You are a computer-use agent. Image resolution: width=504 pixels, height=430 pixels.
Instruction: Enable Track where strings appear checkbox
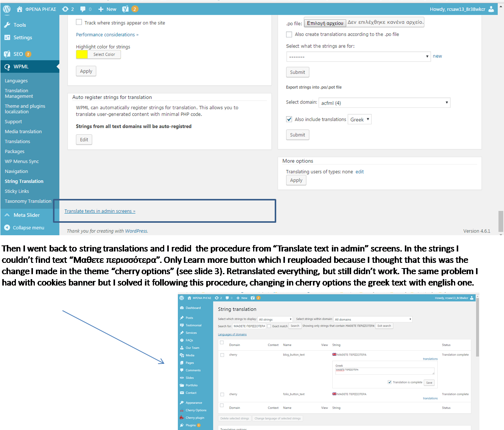[x=79, y=22]
